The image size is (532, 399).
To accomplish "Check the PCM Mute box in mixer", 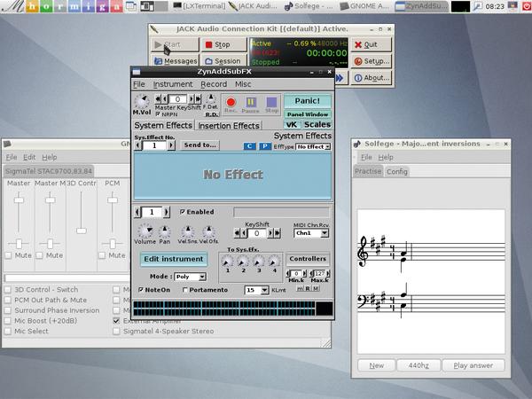I will 102,255.
